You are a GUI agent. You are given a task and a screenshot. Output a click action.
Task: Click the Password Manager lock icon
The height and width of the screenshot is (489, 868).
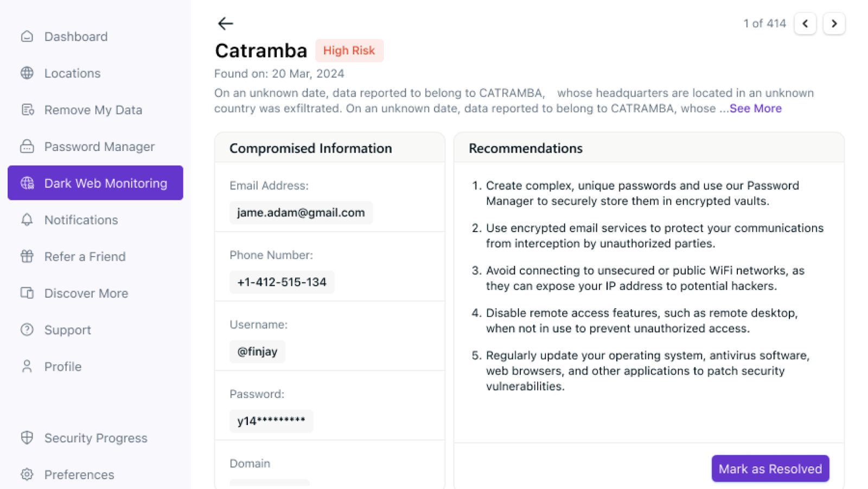[27, 147]
